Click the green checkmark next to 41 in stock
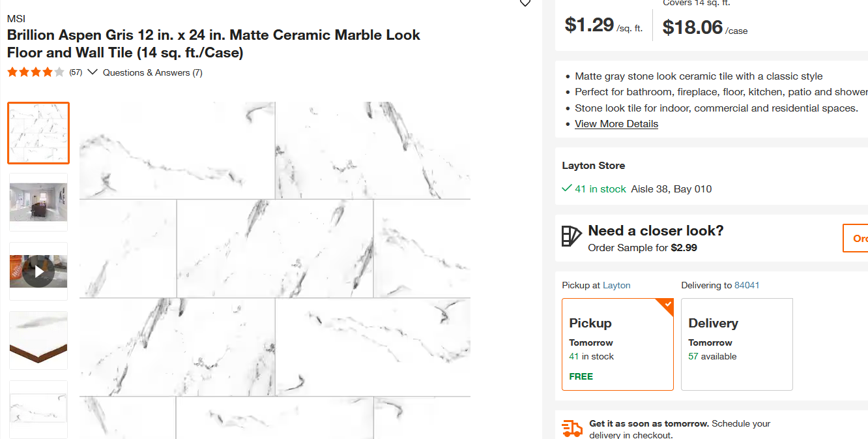 (566, 188)
